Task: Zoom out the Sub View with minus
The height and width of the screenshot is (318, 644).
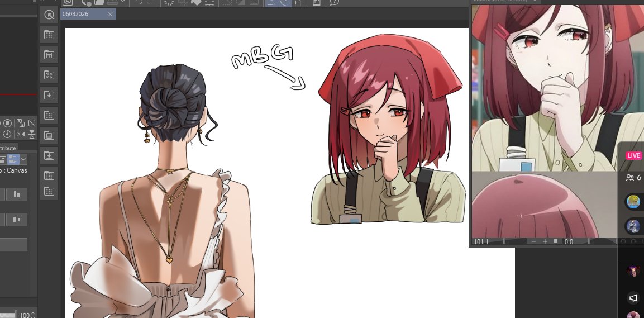Action: (533, 241)
